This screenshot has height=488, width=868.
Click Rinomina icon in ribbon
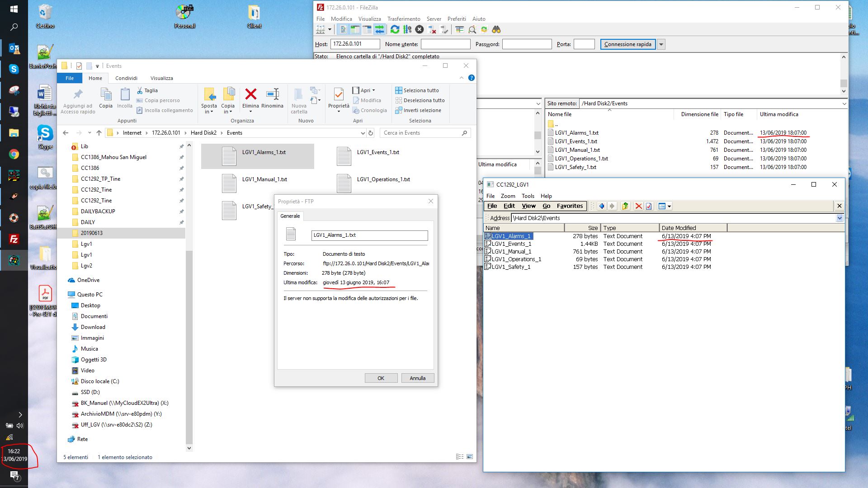pyautogui.click(x=272, y=98)
